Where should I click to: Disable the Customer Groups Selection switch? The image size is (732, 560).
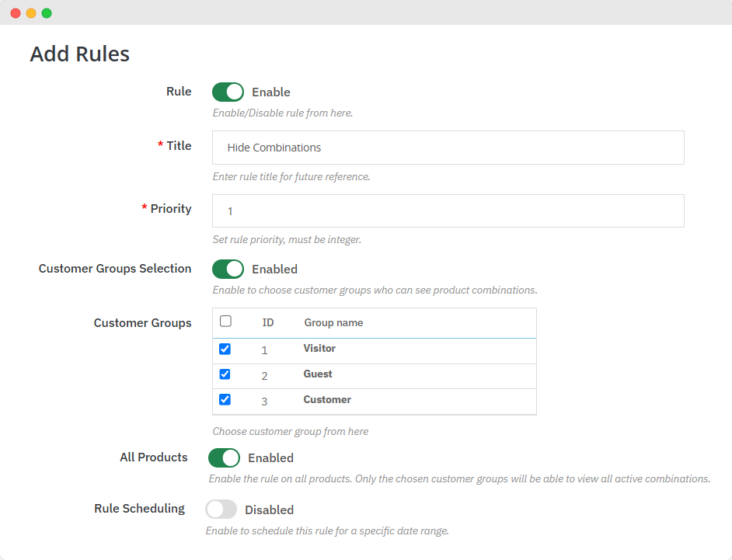pos(228,269)
